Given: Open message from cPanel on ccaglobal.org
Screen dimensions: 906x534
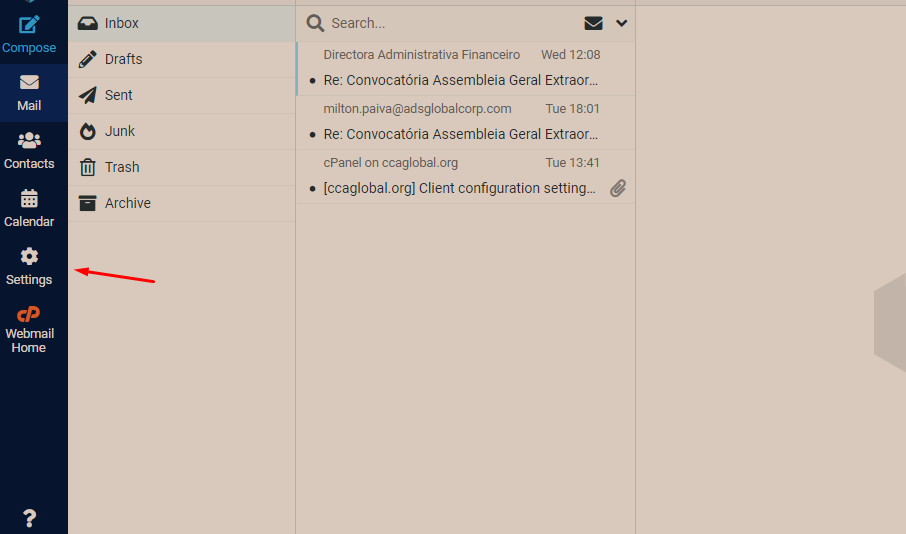Looking at the screenshot, I should (391, 163).
